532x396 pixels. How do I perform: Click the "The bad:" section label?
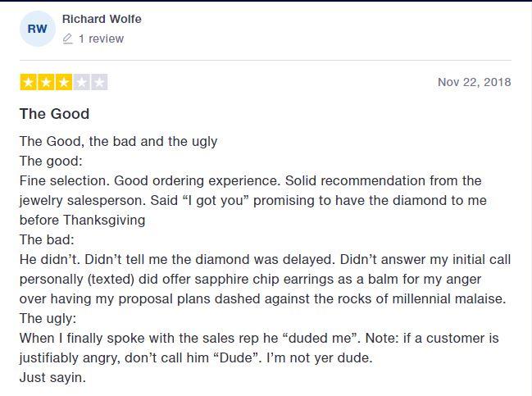click(47, 240)
